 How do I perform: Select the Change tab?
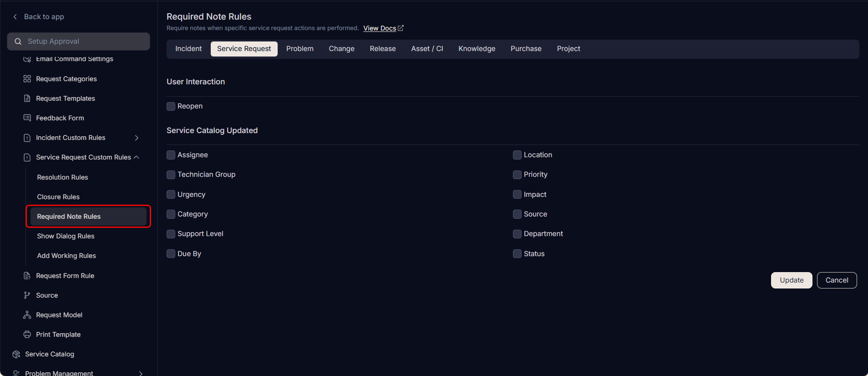tap(342, 49)
